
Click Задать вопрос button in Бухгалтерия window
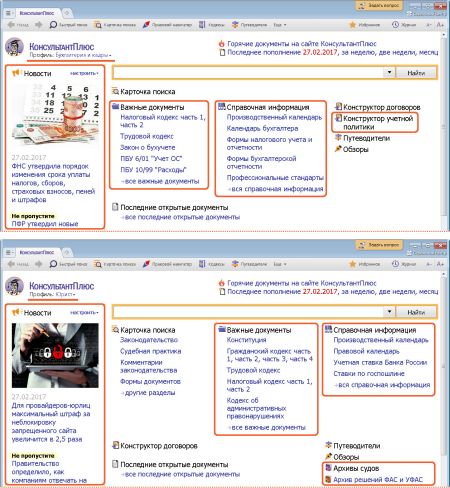click(x=379, y=6)
